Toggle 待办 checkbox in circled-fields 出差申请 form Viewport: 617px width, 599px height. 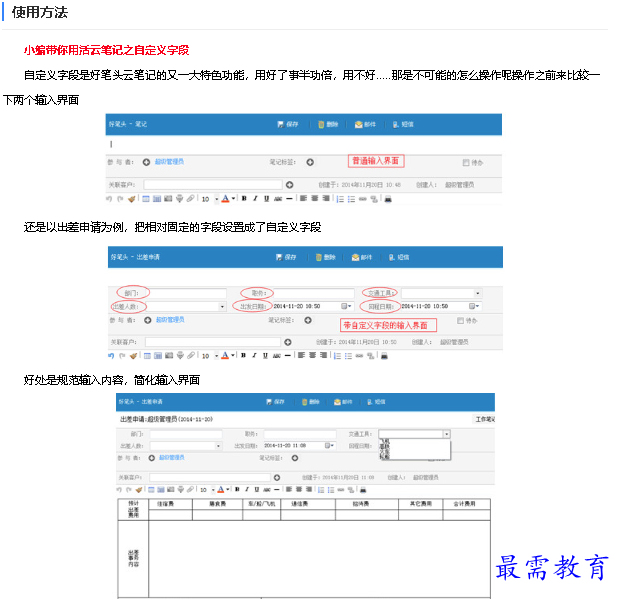(460, 321)
